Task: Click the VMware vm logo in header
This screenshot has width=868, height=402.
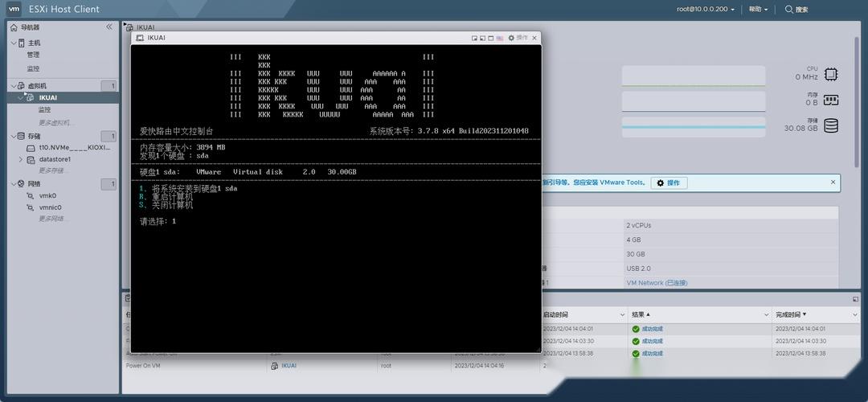Action: (14, 9)
